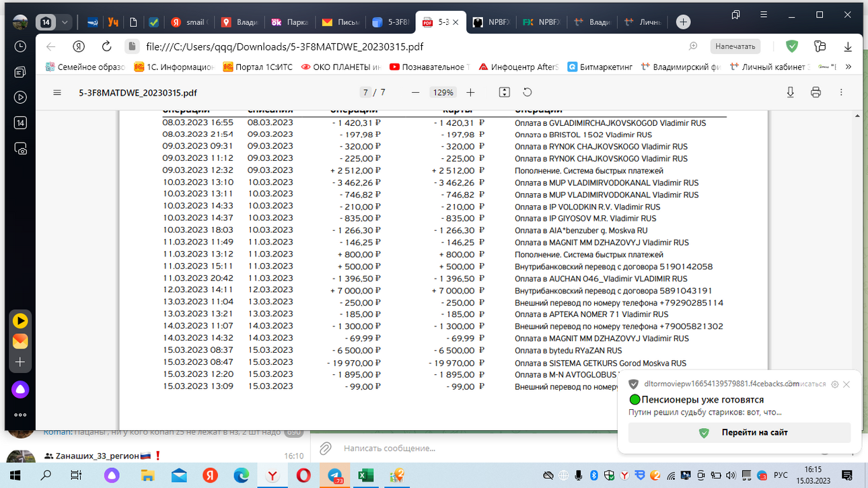This screenshot has height=488, width=868.
Task: Open the Protect green shield icon
Action: coord(792,46)
